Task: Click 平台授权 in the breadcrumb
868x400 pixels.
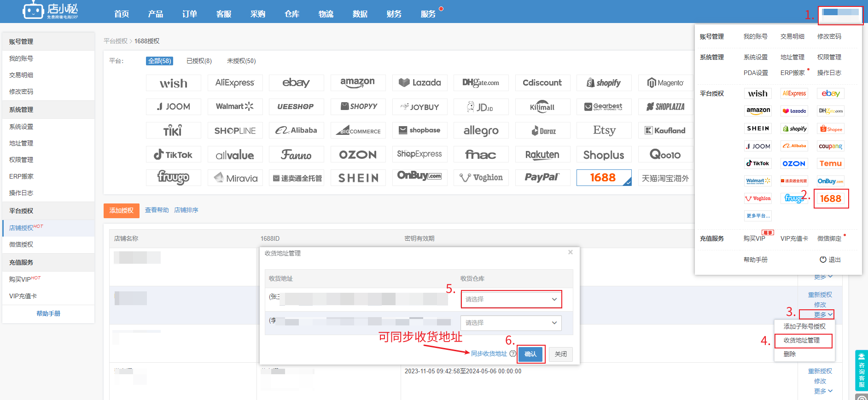Action: click(x=115, y=41)
